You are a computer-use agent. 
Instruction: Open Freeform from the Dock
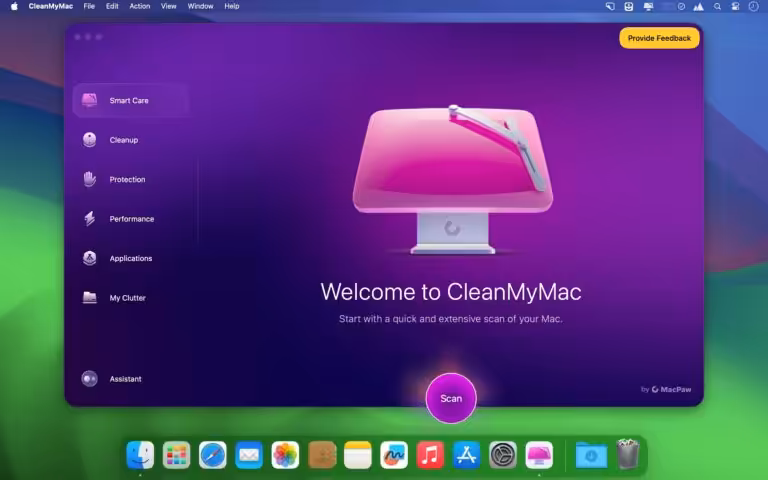click(394, 455)
